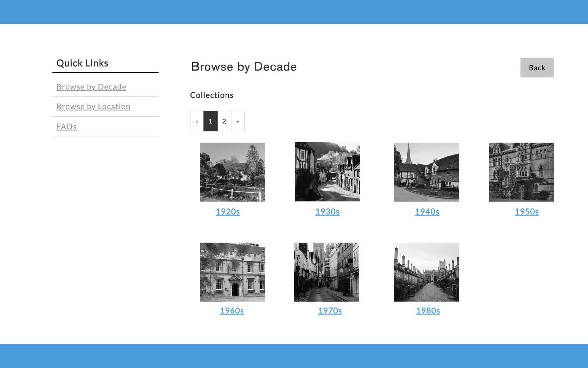Open the 1920s collection link
This screenshot has width=588, height=368.
click(x=228, y=212)
